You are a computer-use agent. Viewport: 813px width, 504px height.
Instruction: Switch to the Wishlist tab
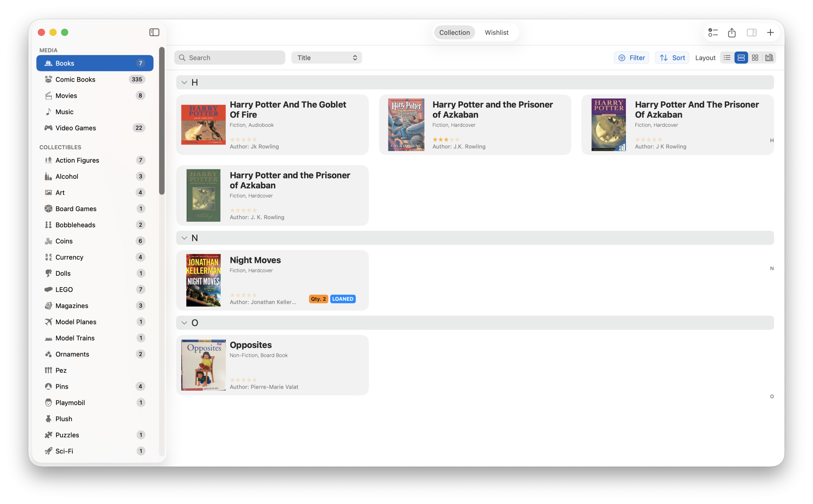coord(496,32)
